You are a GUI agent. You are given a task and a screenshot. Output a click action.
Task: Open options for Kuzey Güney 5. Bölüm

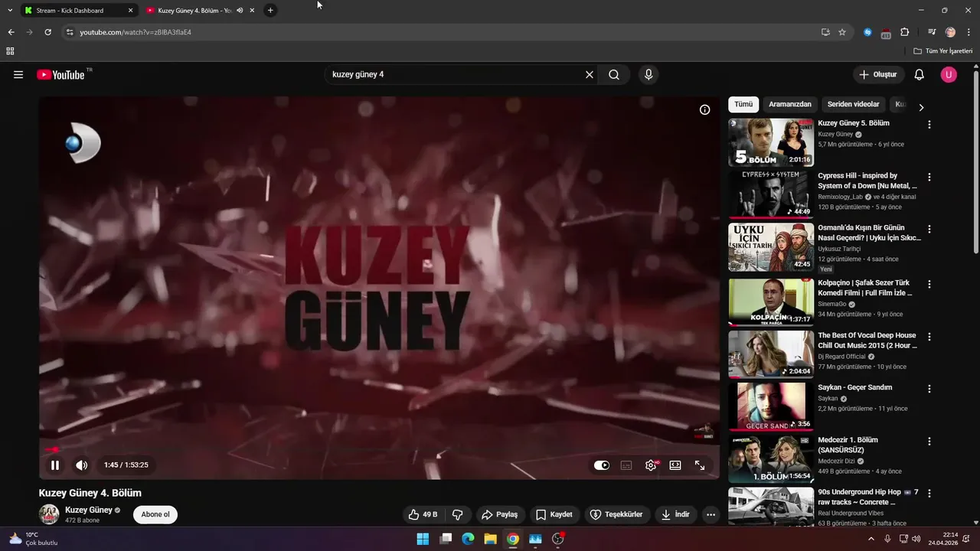point(929,124)
